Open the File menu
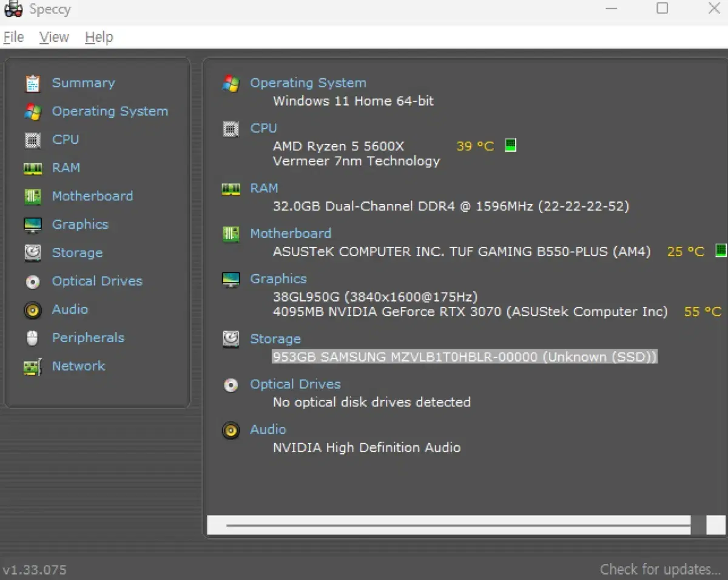 click(x=13, y=38)
